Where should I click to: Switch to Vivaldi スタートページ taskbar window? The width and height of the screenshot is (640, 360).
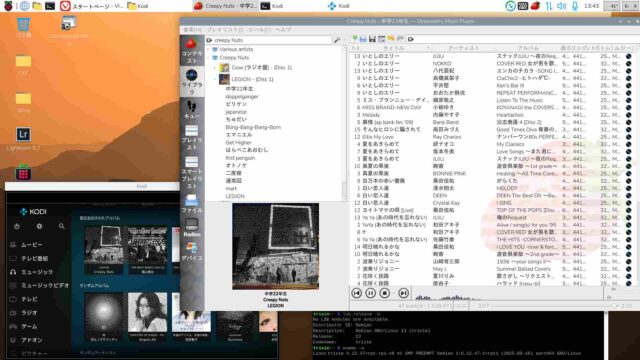pyautogui.click(x=92, y=6)
